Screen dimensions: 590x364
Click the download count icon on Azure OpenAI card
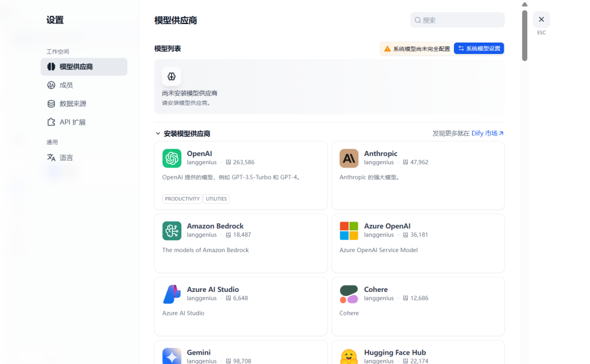pyautogui.click(x=405, y=235)
